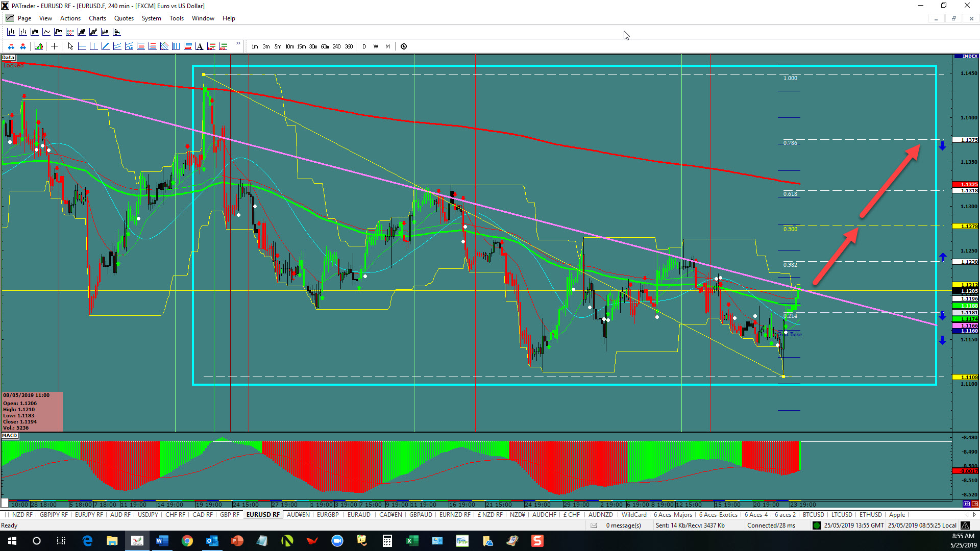The width and height of the screenshot is (980, 551).
Task: Open Excel from the Windows taskbar
Action: pos(412,541)
